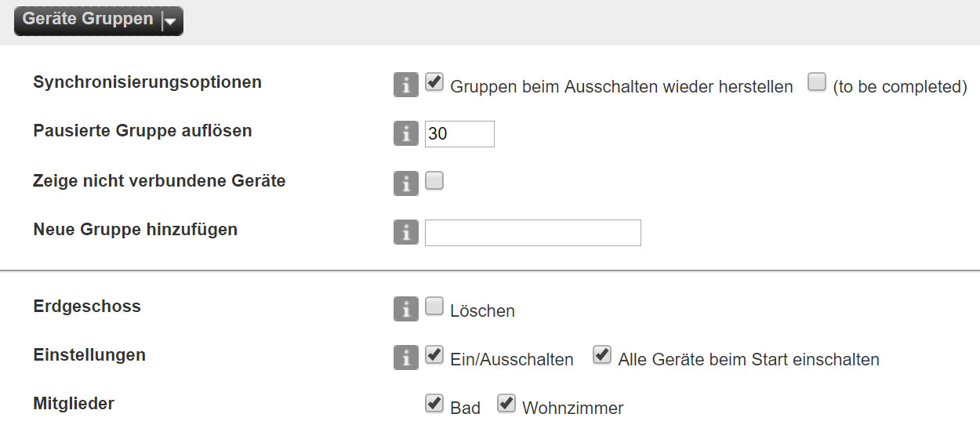
Task: Click the Wohnzimmer label text
Action: pyautogui.click(x=572, y=408)
